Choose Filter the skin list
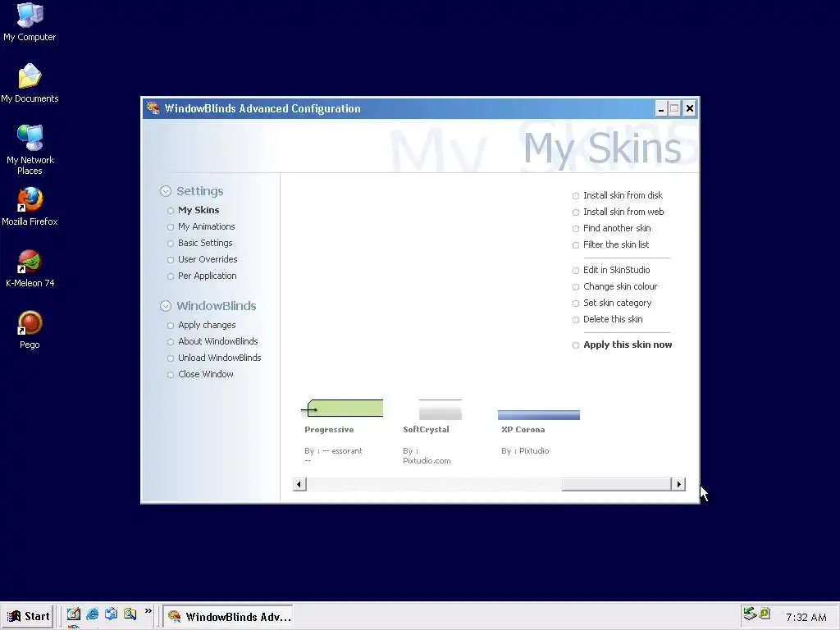Image resolution: width=840 pixels, height=630 pixels. 616,244
